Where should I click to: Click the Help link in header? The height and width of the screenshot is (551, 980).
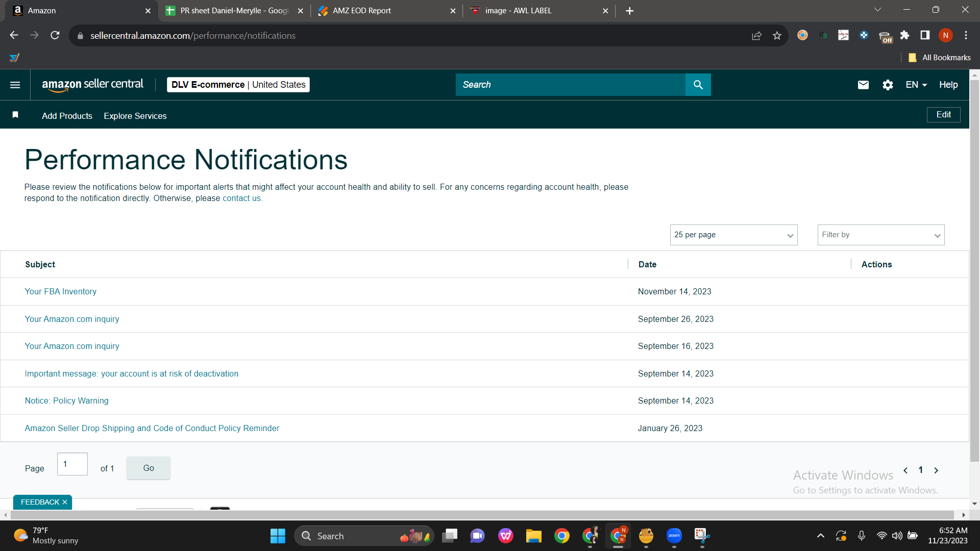coord(948,85)
